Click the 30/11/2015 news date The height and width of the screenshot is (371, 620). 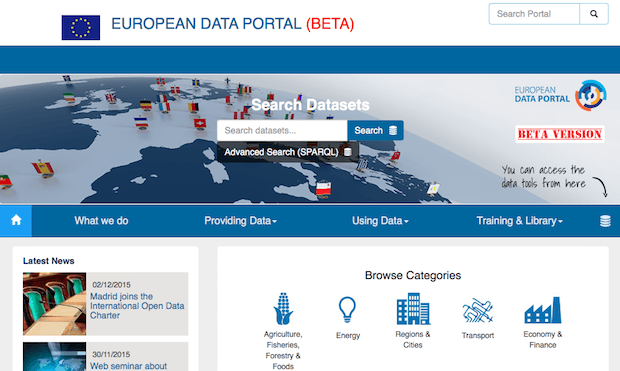[111, 354]
